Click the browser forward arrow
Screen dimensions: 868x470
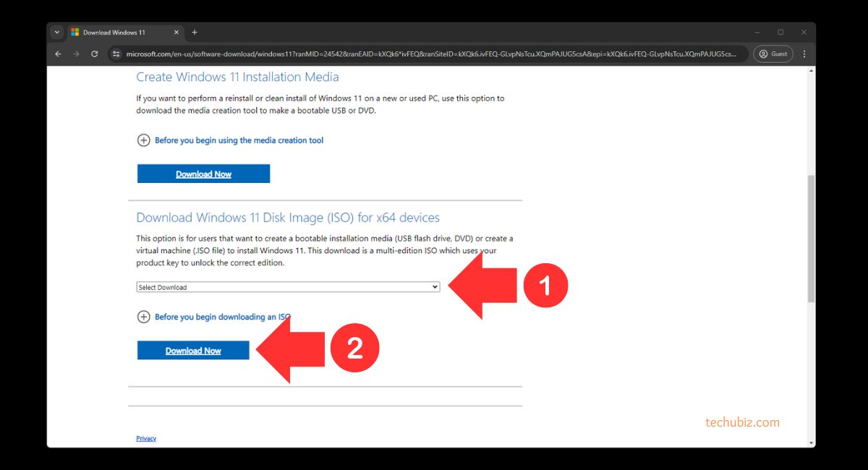76,54
